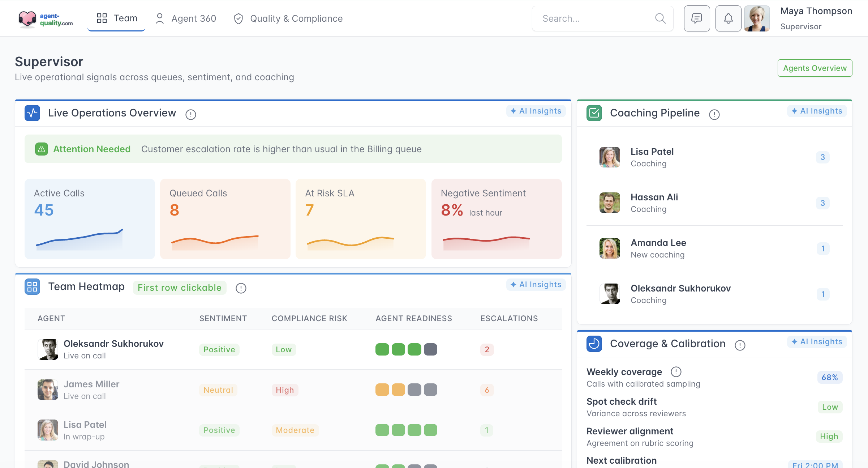Select the Team navigation tab
This screenshot has width=868, height=468.
click(x=117, y=18)
